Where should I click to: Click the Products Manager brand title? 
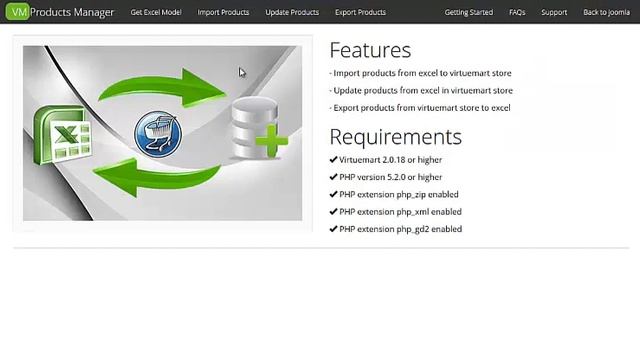(x=72, y=12)
